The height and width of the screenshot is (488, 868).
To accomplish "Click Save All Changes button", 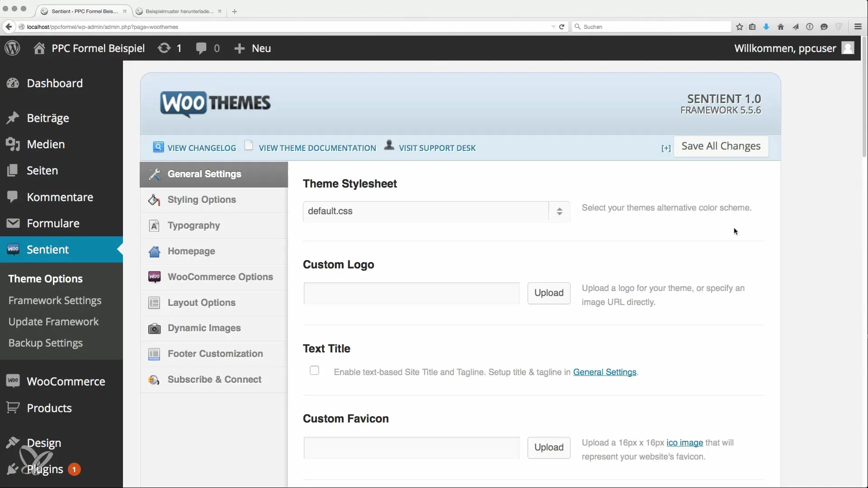I will [721, 146].
